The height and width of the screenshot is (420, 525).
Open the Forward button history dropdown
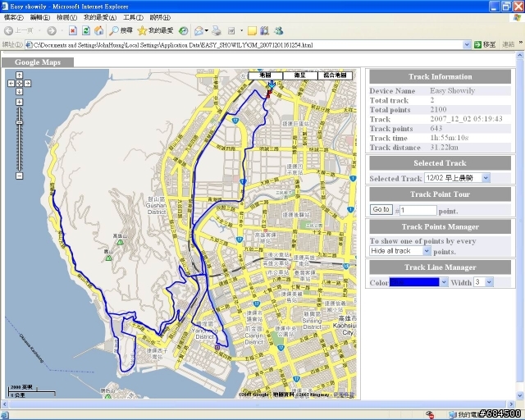[62, 31]
